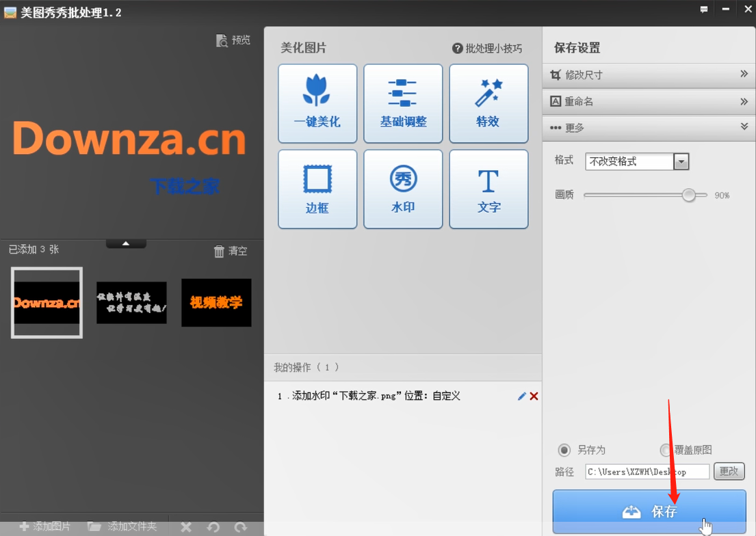Open the 文字 text tool
Image resolution: width=756 pixels, height=536 pixels.
coord(488,189)
